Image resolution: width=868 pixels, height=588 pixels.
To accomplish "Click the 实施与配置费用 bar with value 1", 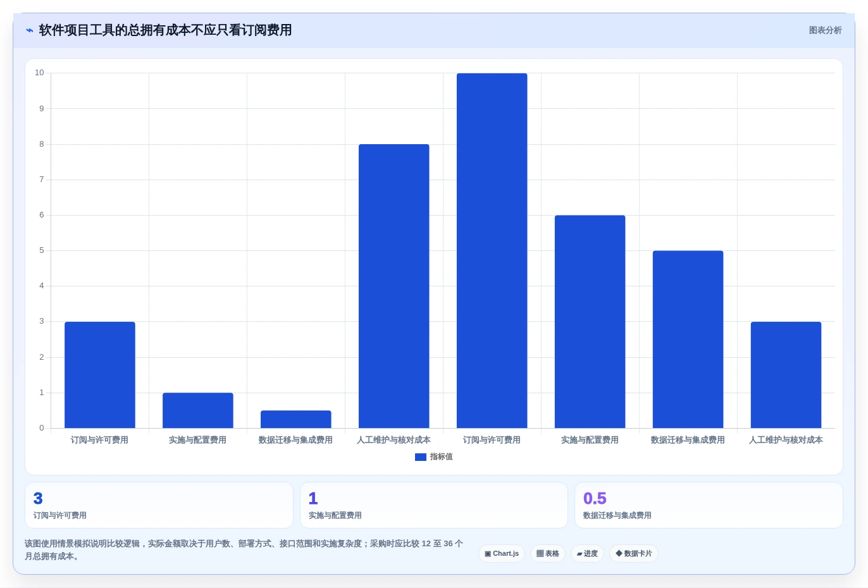I will (x=197, y=410).
